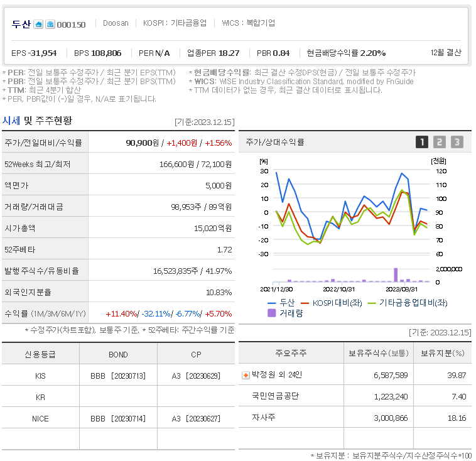Select the EPS -31,954 value

coord(34,53)
